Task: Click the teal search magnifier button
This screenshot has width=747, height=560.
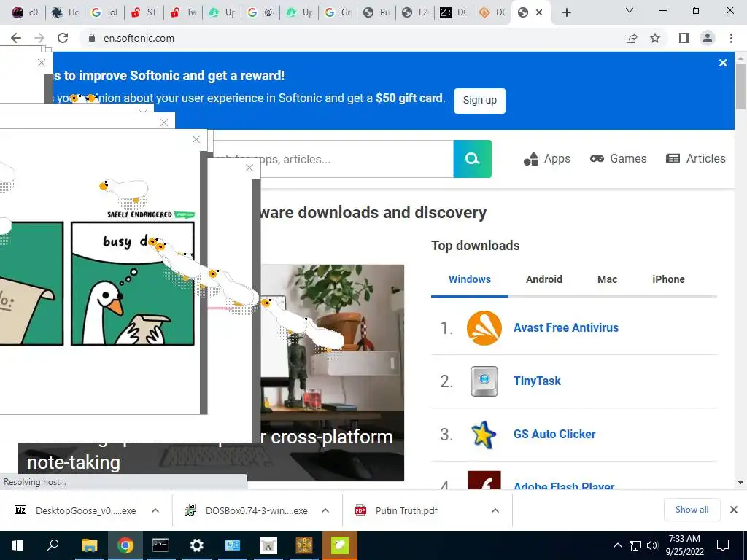Action: [472, 158]
